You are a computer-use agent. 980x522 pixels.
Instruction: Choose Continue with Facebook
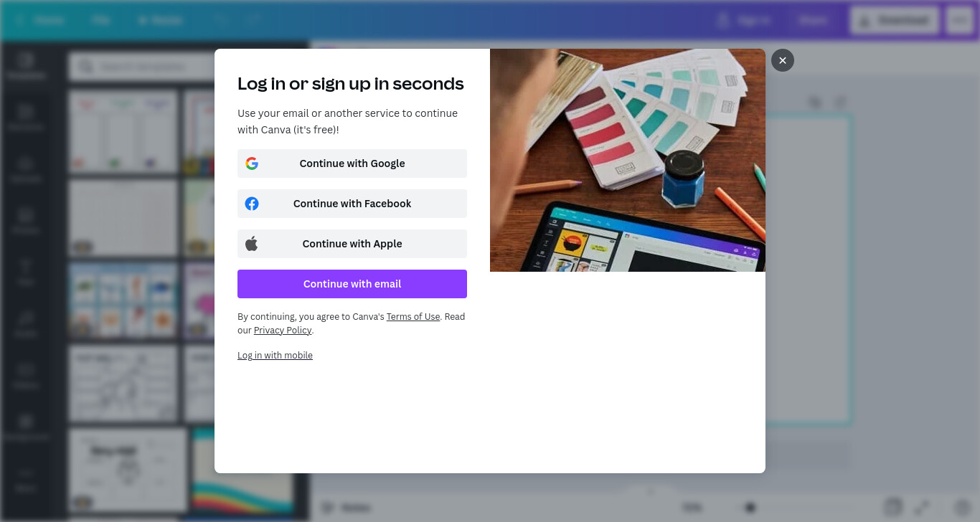pyautogui.click(x=352, y=204)
